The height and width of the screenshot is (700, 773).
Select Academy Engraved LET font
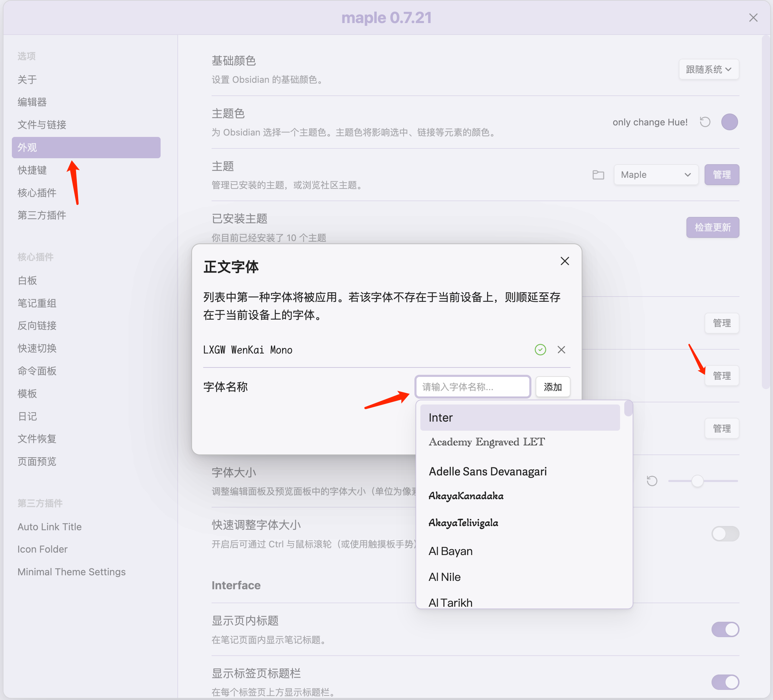click(x=520, y=442)
